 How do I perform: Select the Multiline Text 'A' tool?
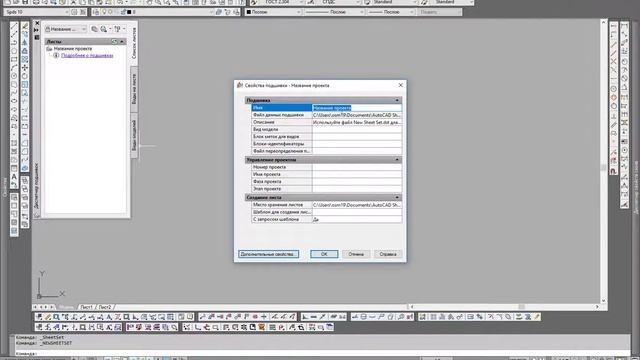(x=14, y=177)
